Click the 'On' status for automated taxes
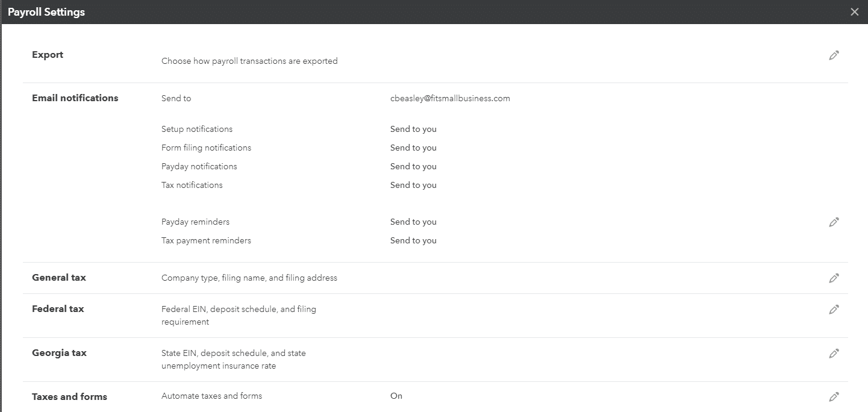Image resolution: width=868 pixels, height=412 pixels. pyautogui.click(x=396, y=396)
